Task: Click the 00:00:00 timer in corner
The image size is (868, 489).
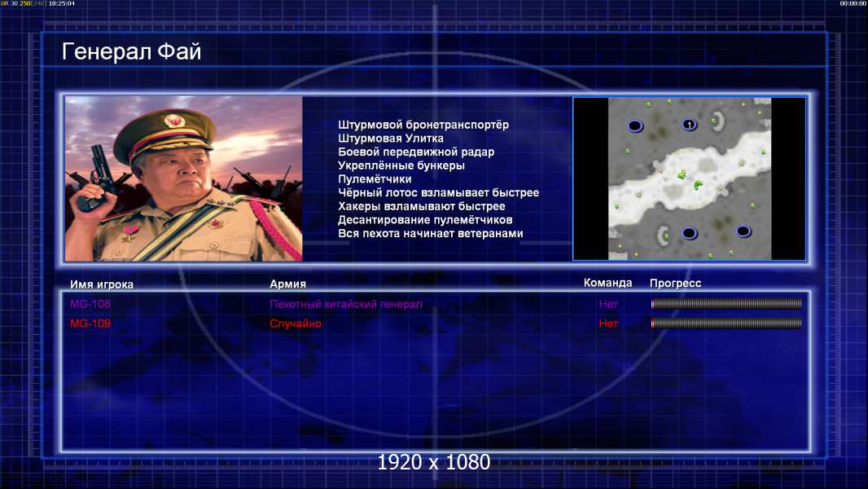Action: coord(853,3)
